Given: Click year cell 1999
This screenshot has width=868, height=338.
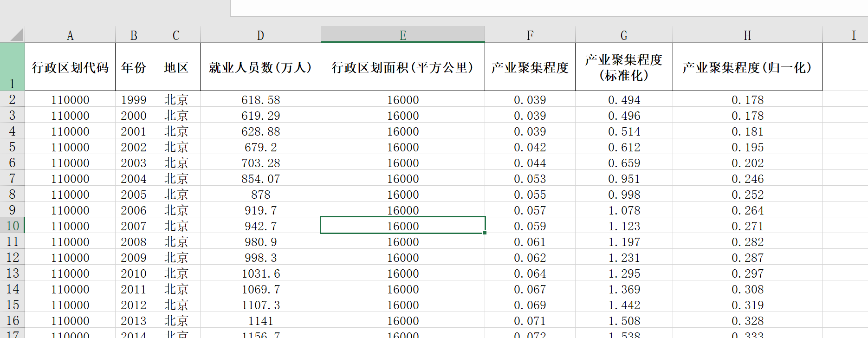Looking at the screenshot, I should (134, 99).
